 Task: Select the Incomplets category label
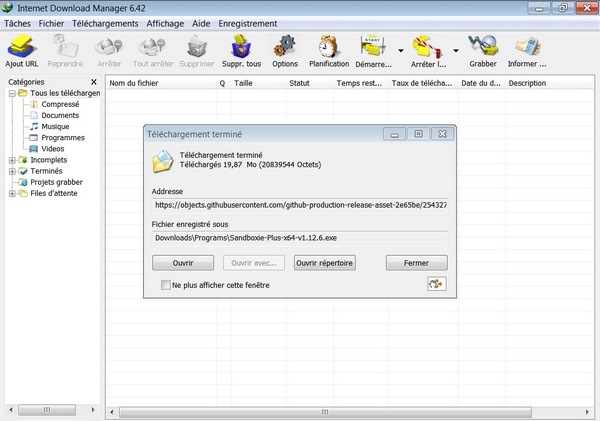coord(49,160)
